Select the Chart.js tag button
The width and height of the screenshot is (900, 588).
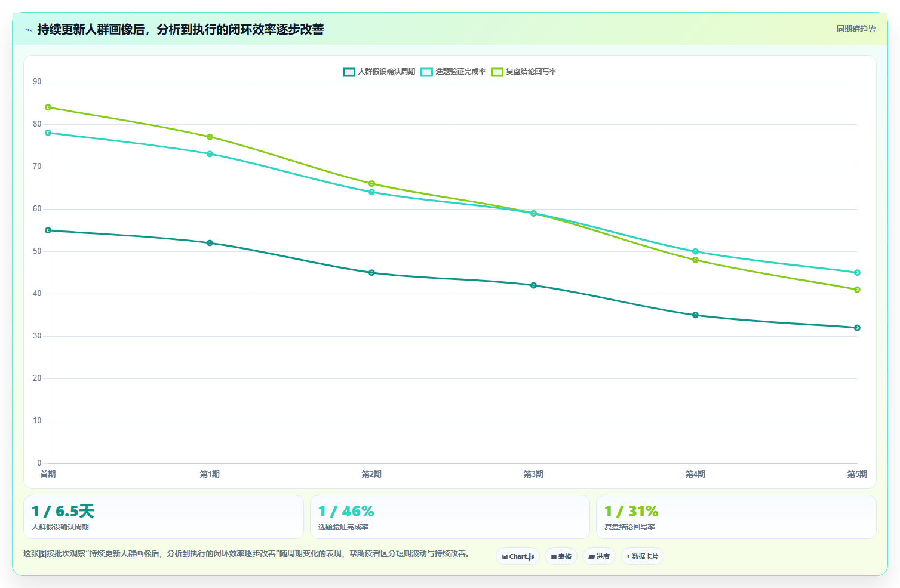coord(518,556)
